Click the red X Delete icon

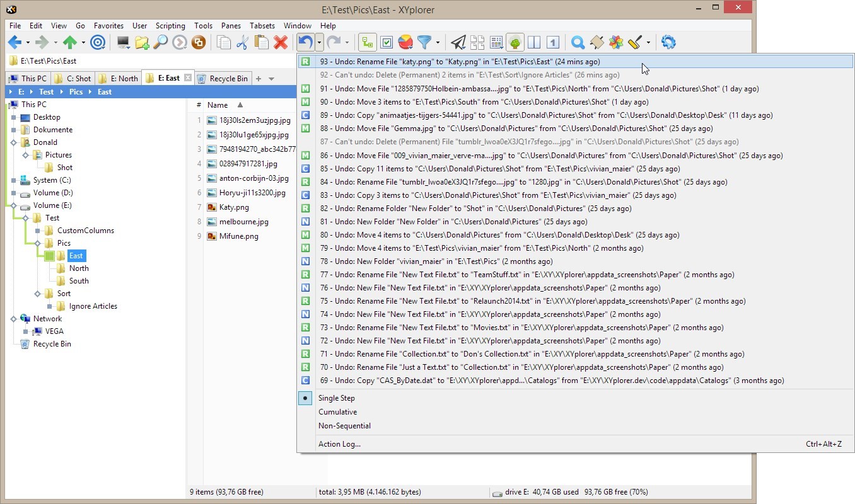tap(281, 42)
